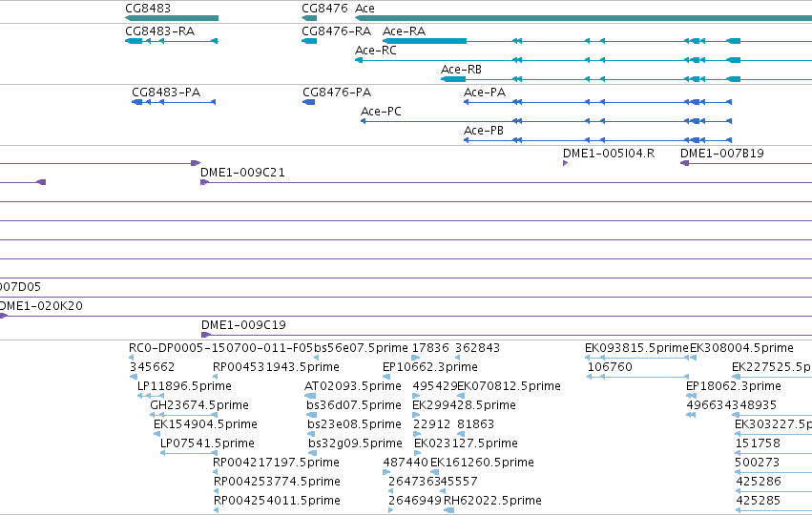Viewport: 812px width, 515px height.
Task: Select the 22912 feature label
Action: pos(432,424)
